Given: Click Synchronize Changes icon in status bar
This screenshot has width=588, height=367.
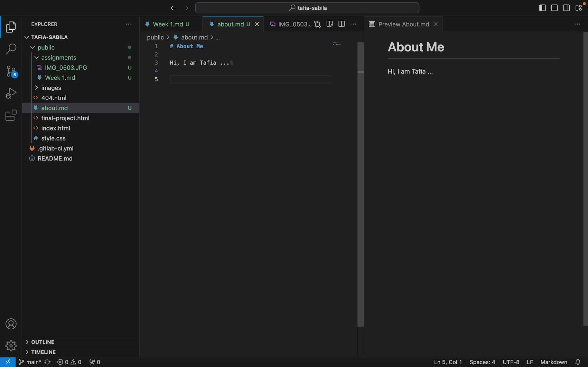Looking at the screenshot, I should coord(48,362).
